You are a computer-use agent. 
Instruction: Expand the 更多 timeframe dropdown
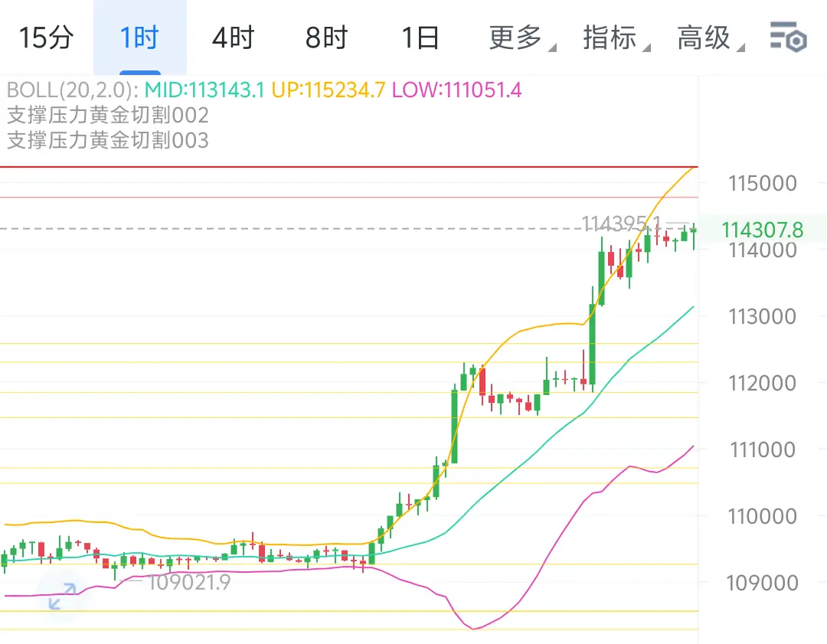pos(521,38)
